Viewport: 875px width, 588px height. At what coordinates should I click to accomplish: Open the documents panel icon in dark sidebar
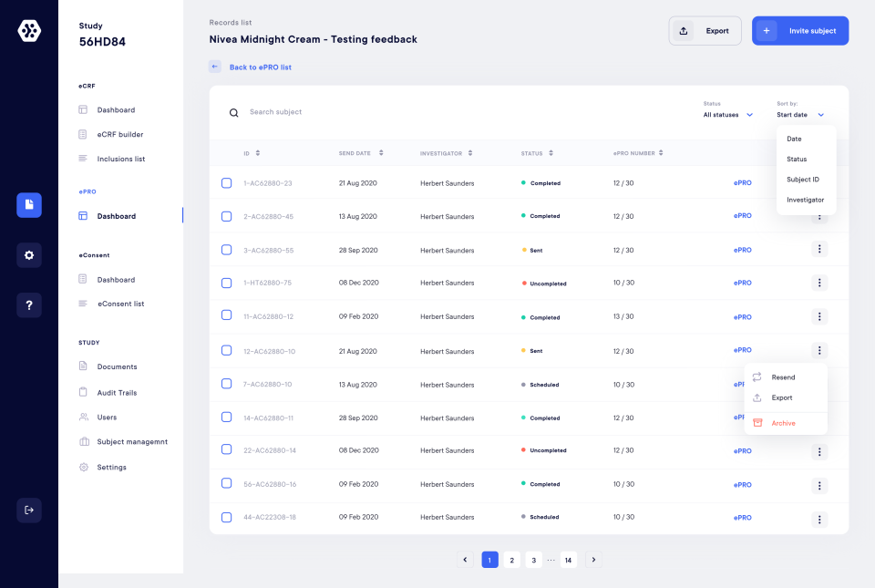coord(28,205)
